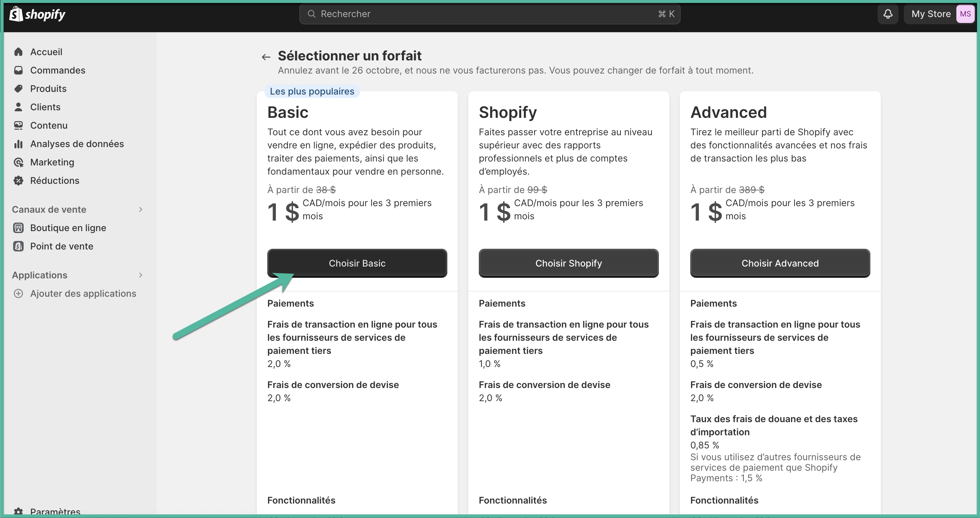Click the Paramètres gear icon

tap(18, 511)
